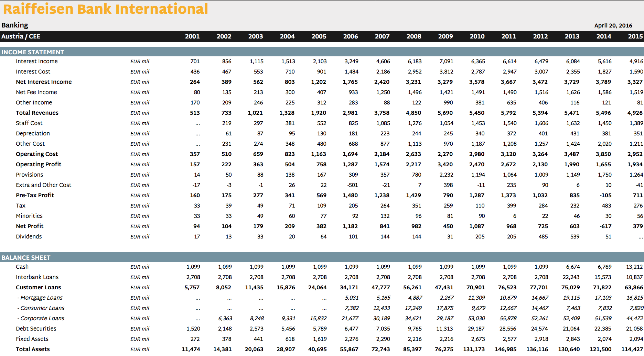Select the 2013 Mortgage Loans value 19,115
This screenshot has height=356, width=644.
pos(571,298)
